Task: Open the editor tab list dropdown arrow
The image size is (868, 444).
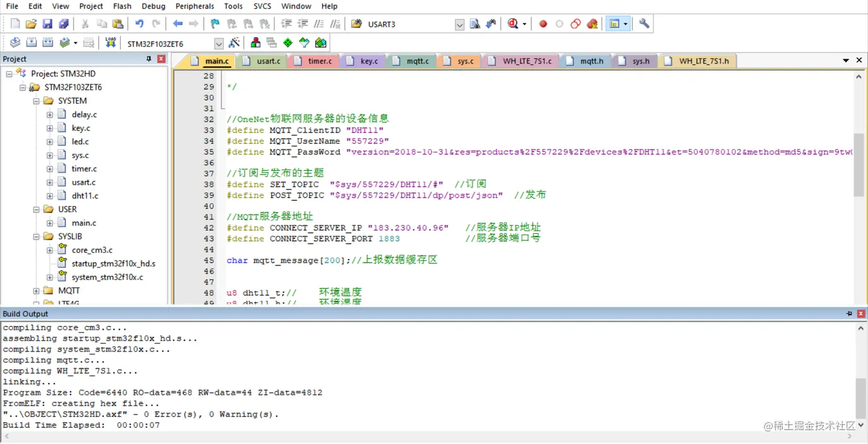Action: pos(846,61)
